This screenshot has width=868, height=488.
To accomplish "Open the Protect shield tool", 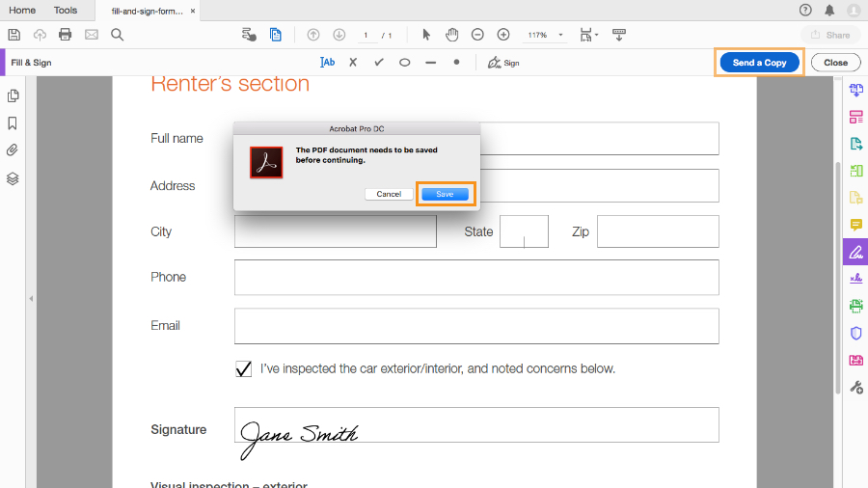I will click(x=855, y=333).
